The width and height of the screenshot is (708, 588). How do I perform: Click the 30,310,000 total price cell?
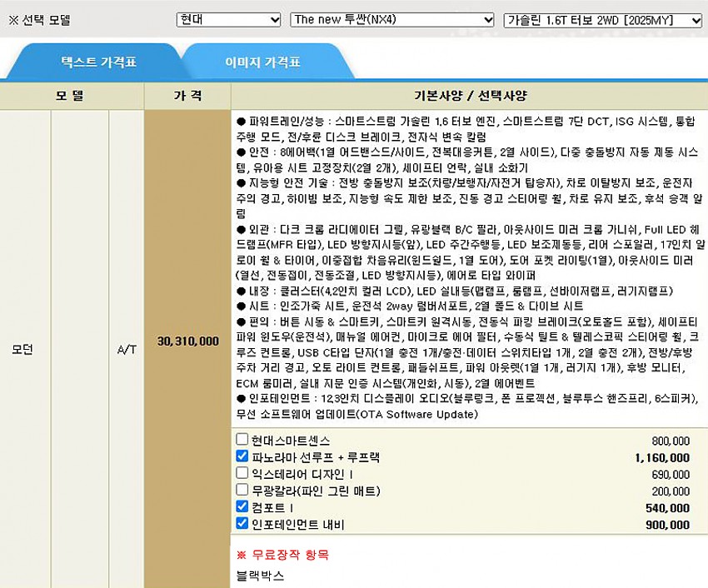[187, 341]
